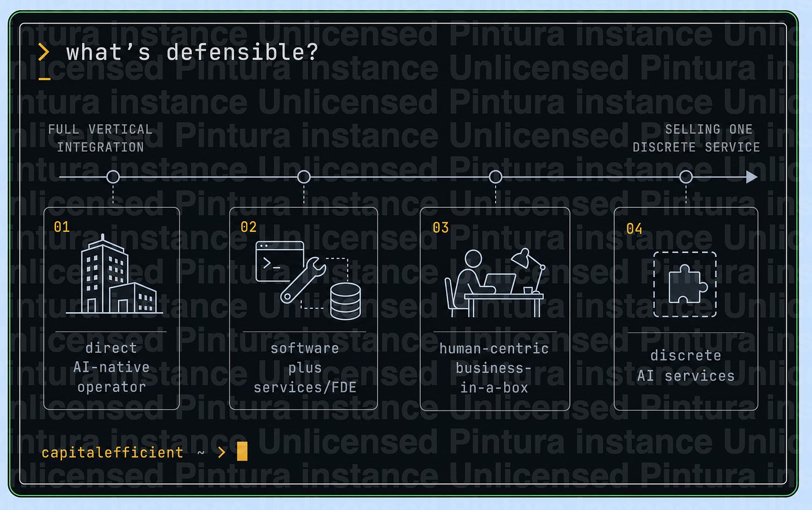Click the arrowhead at the timeline's right end

pos(752,177)
